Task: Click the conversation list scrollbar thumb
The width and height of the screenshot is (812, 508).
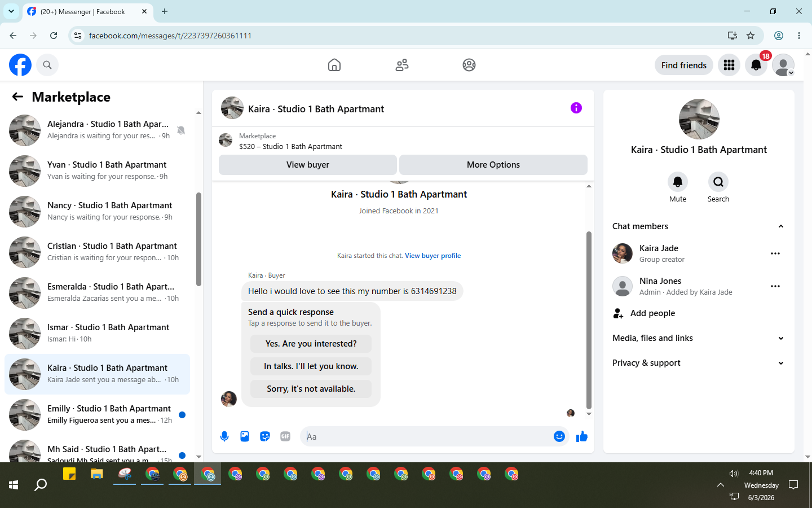Action: click(x=198, y=239)
